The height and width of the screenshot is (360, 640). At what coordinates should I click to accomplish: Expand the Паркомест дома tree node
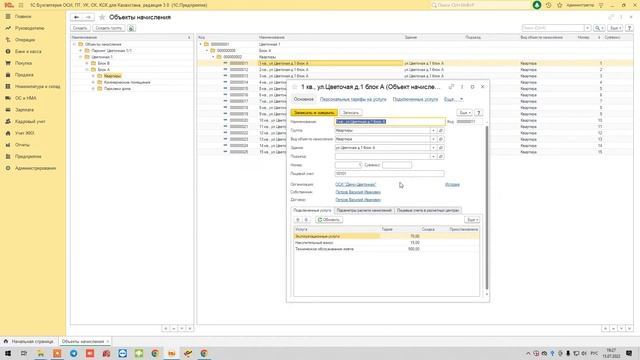click(x=93, y=89)
